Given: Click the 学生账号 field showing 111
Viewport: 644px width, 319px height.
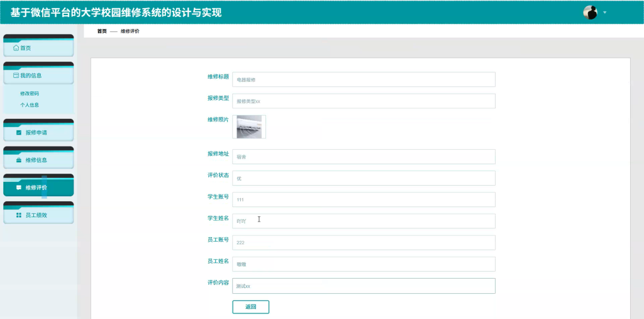Looking at the screenshot, I should coord(364,200).
